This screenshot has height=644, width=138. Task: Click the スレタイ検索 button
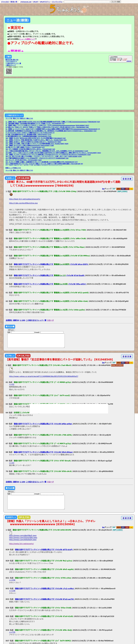pyautogui.click(x=116, y=2)
